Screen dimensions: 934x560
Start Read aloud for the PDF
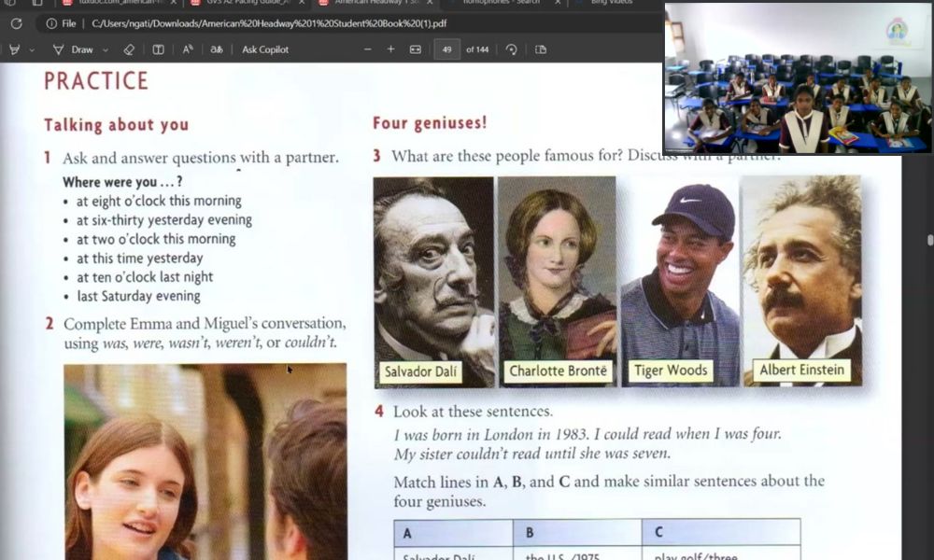tap(188, 50)
